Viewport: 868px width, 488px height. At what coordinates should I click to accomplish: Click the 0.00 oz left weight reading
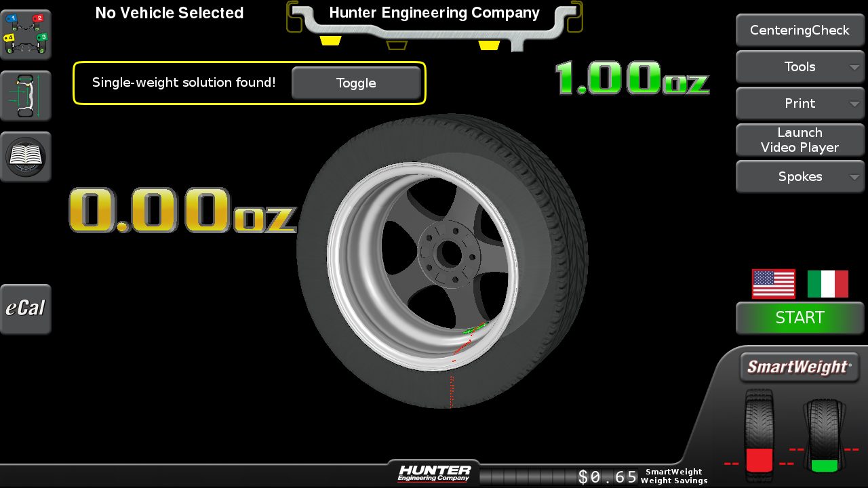(x=182, y=211)
